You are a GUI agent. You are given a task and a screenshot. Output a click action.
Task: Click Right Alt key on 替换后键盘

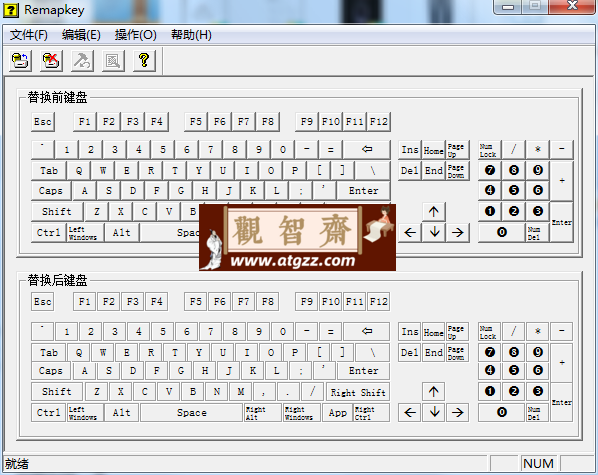(x=263, y=413)
